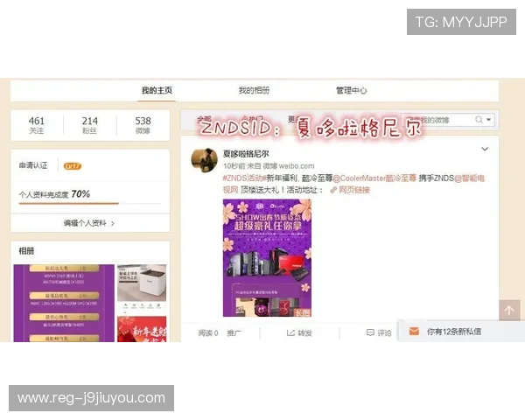Open the red 新年 album thumbnail
The height and width of the screenshot is (420, 525).
pos(142,329)
